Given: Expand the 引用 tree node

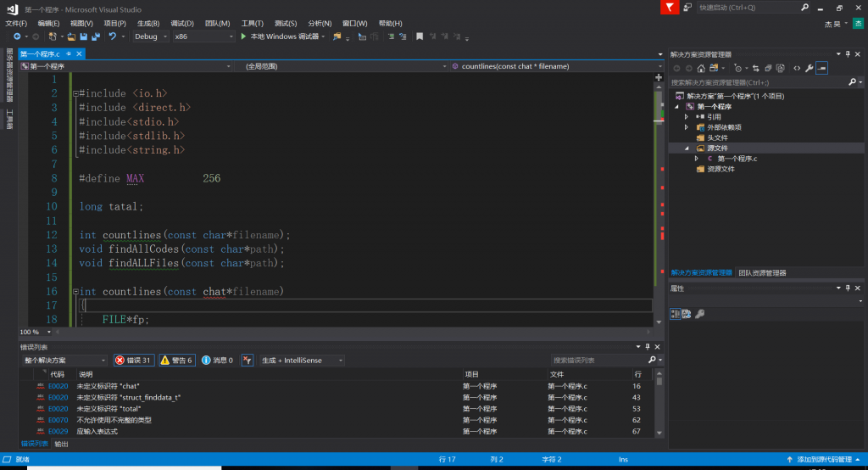Looking at the screenshot, I should click(687, 117).
